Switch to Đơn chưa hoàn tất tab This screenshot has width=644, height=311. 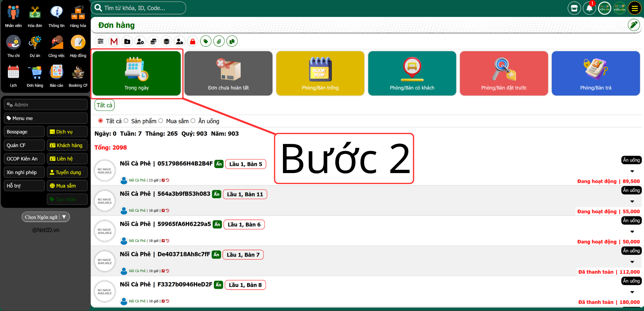coord(228,74)
